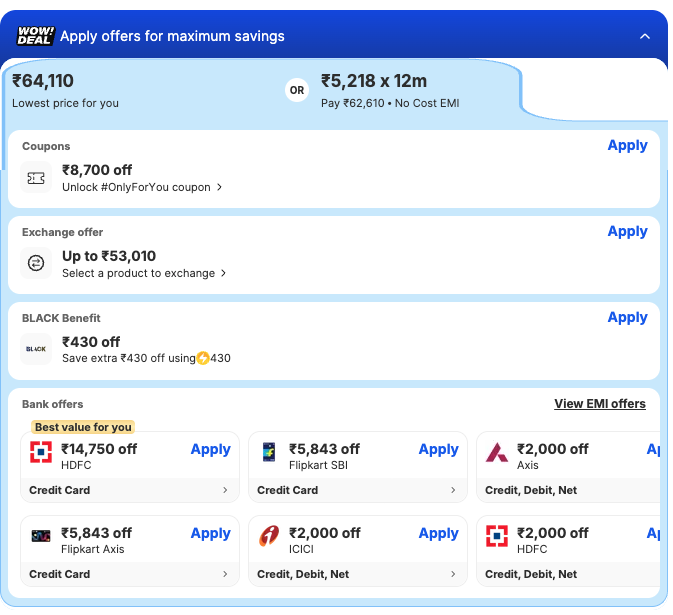Apply the exchange offer
Screen dimensions: 673x615
click(627, 232)
